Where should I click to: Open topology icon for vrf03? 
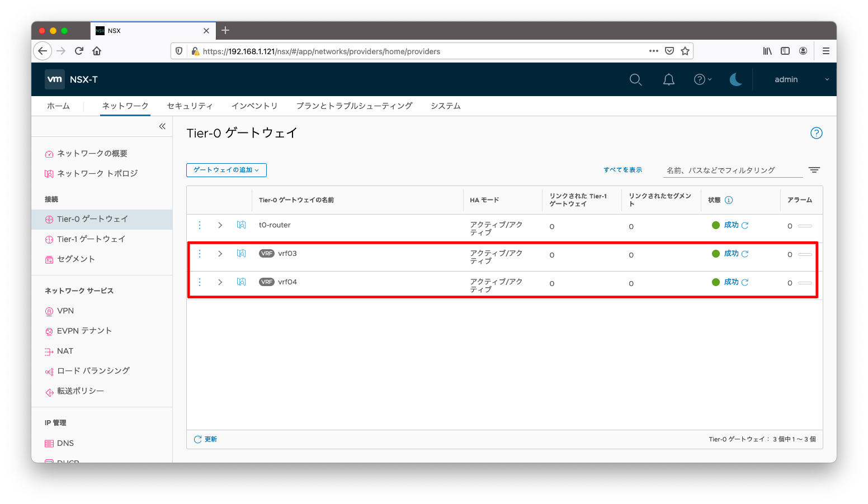tap(241, 253)
